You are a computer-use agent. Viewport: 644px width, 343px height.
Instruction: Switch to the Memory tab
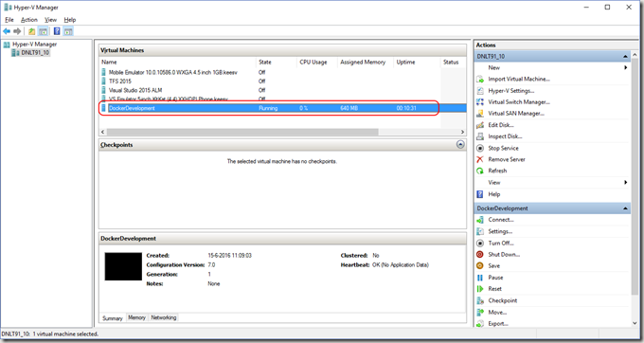136,317
